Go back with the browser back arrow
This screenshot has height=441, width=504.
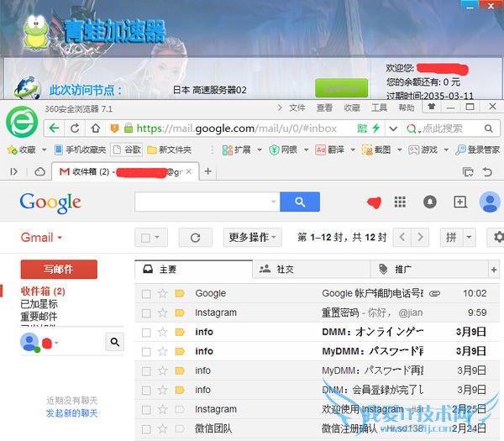click(54, 129)
